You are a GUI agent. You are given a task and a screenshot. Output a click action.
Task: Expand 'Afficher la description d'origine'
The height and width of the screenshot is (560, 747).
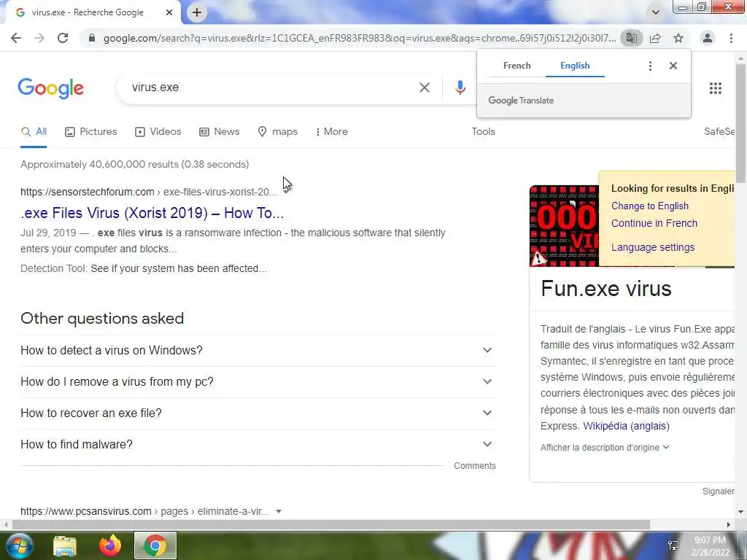[605, 448]
